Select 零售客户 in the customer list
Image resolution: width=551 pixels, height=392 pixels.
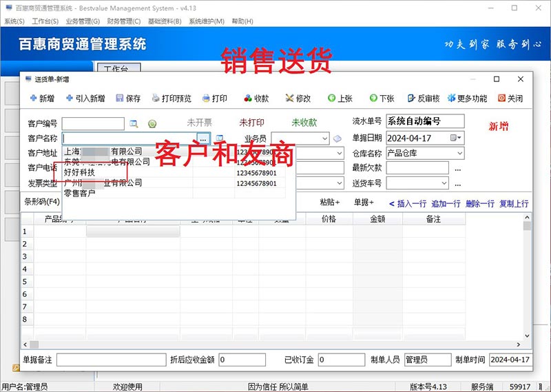pyautogui.click(x=79, y=193)
